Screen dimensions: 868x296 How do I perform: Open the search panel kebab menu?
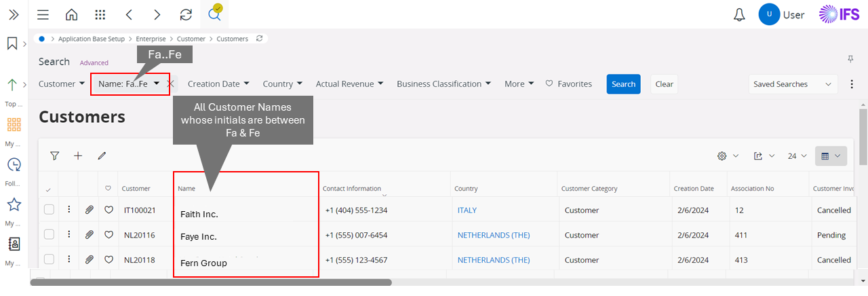[x=852, y=84]
